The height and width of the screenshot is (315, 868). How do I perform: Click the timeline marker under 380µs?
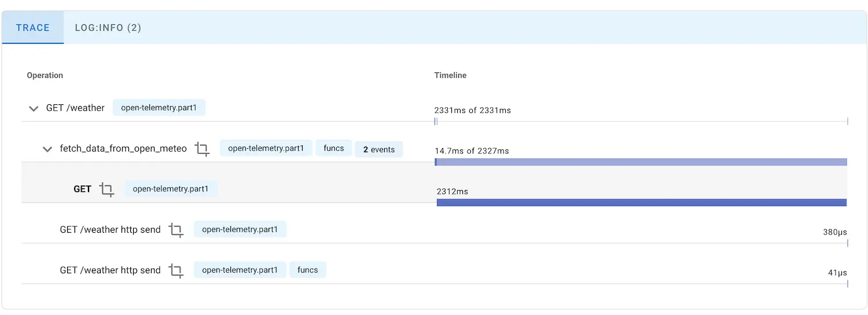click(847, 243)
